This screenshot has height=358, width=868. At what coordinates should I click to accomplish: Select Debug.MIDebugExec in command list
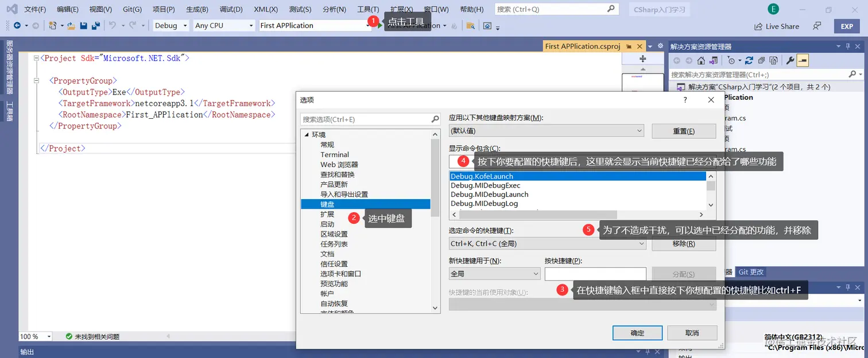point(485,185)
